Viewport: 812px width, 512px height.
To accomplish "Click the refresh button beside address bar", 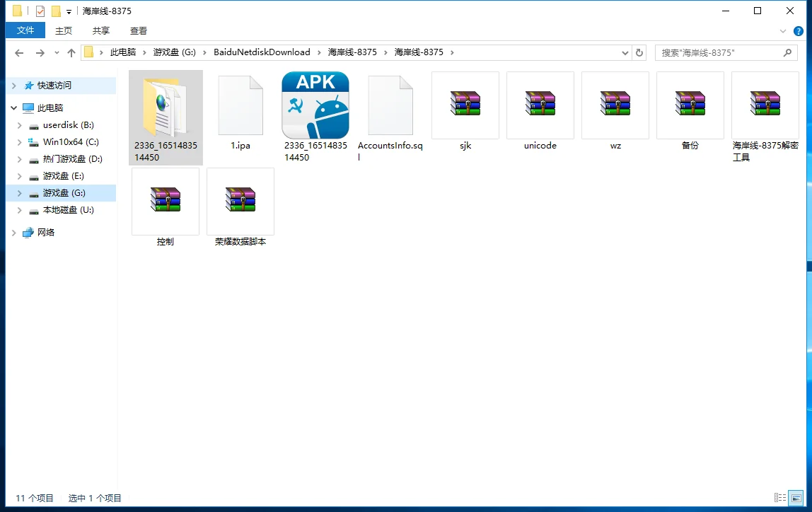I will (639, 52).
